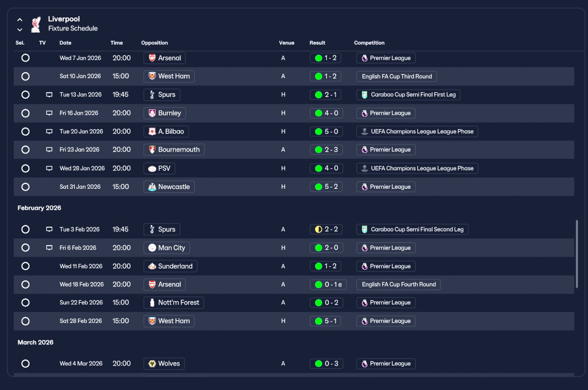Click the Man City club badge
This screenshot has width=588, height=390.
click(x=152, y=248)
